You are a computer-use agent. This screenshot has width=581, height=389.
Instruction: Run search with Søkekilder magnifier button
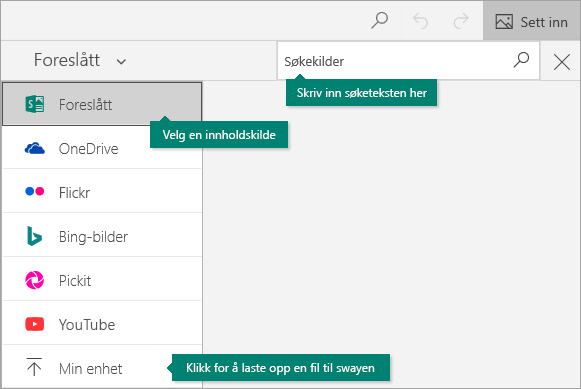pyautogui.click(x=521, y=60)
